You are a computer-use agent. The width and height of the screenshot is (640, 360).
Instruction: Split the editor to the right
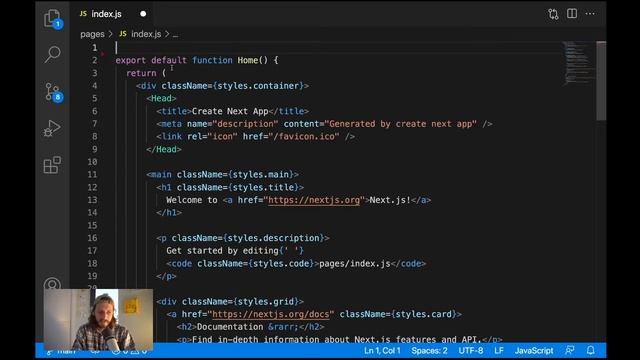coord(572,13)
